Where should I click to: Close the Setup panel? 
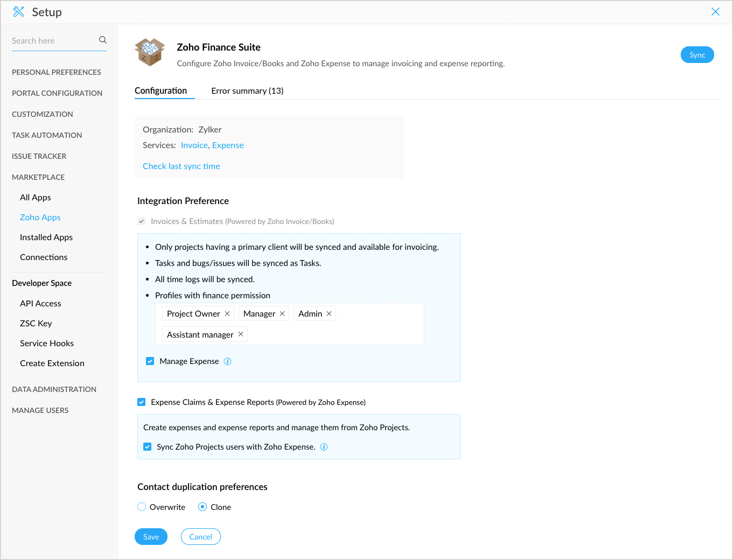715,12
